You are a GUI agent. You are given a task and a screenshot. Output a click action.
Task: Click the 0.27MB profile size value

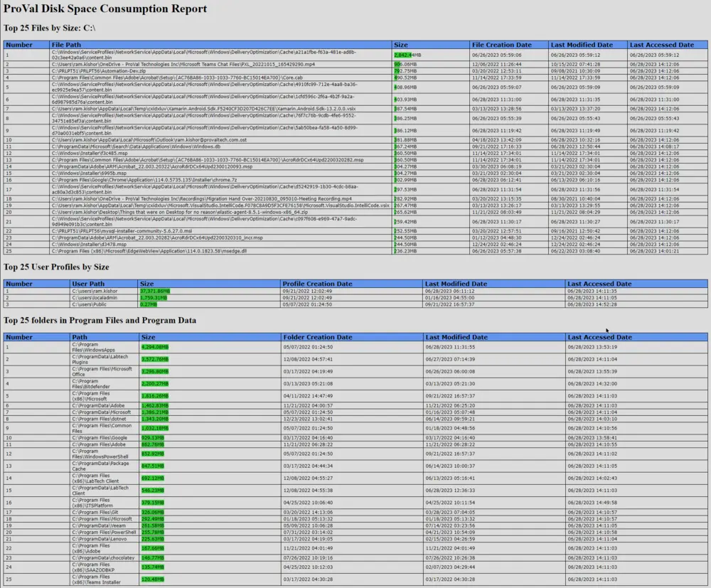[x=149, y=304]
